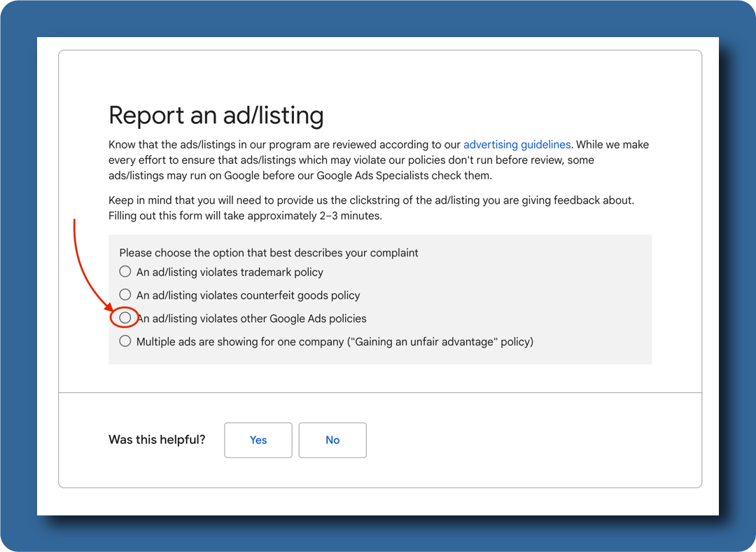Select the red-circled other Google Ads policies radio
Image resolution: width=756 pixels, height=552 pixels.
(x=125, y=318)
